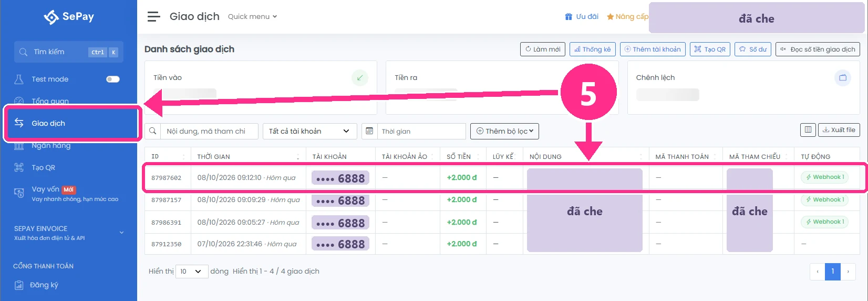The height and width of the screenshot is (301, 868).
Task: Click the search magnifier in the sidebar
Action: [x=23, y=52]
